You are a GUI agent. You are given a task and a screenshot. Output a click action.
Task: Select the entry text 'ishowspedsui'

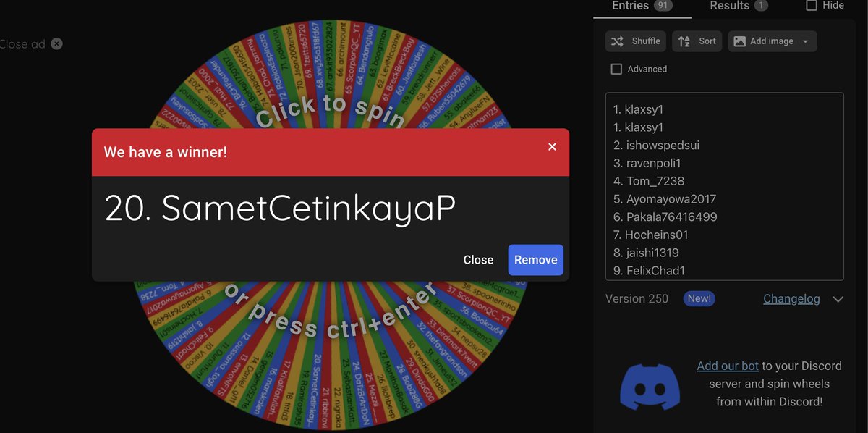663,146
